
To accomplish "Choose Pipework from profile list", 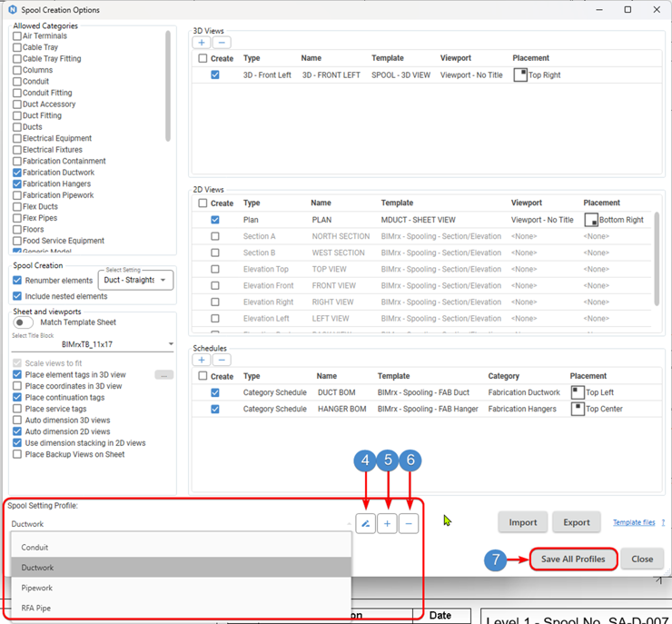I will point(182,588).
